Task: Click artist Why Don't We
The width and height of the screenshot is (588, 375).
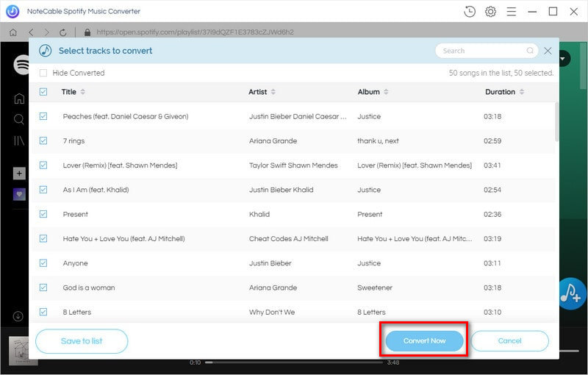Action: point(272,312)
